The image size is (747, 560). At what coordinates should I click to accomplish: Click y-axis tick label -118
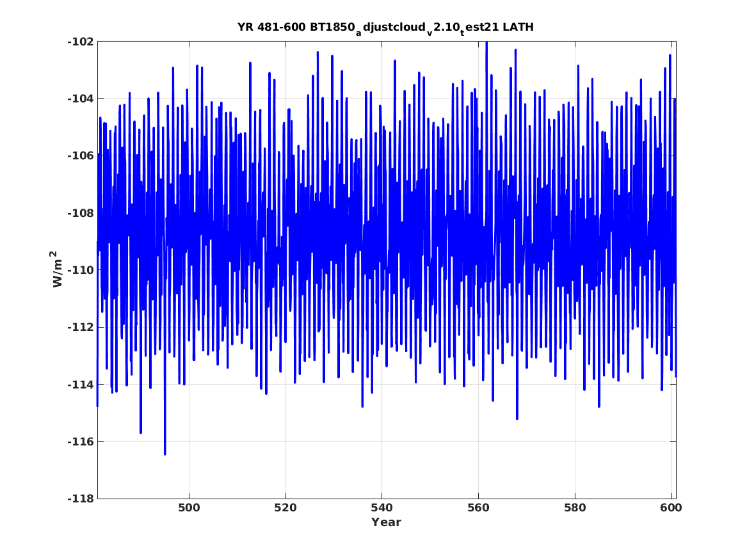coord(81,499)
